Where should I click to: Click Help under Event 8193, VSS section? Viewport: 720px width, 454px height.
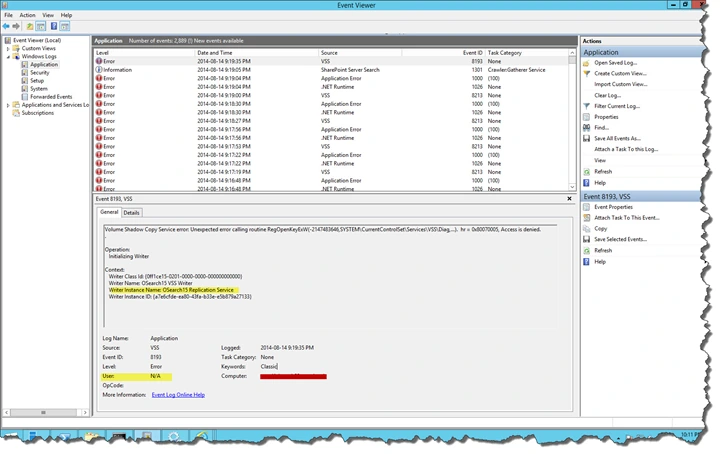(x=600, y=262)
